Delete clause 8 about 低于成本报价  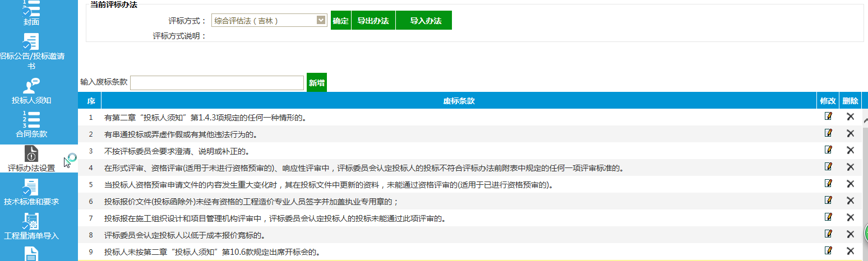pos(850,234)
